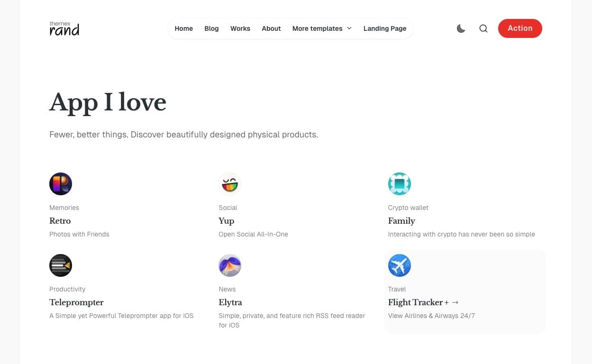Click the Landing Page nav link
Viewport: 592px width, 364px height.
pos(385,28)
